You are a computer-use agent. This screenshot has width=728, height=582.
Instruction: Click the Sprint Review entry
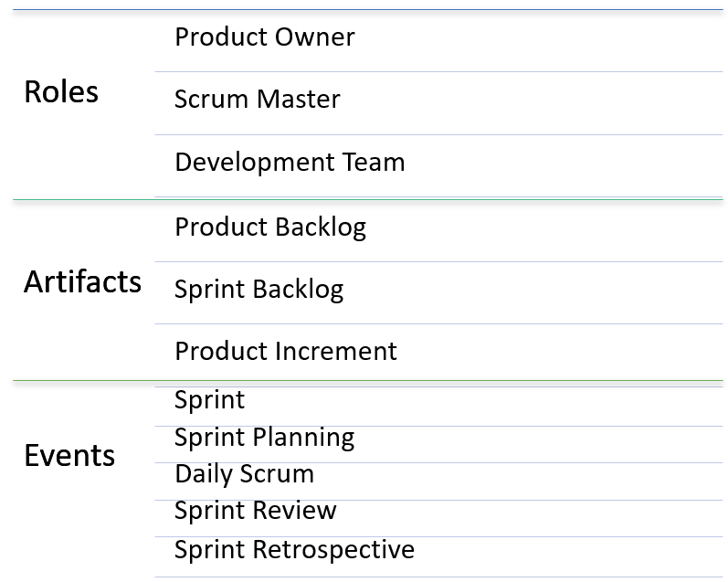point(256,511)
